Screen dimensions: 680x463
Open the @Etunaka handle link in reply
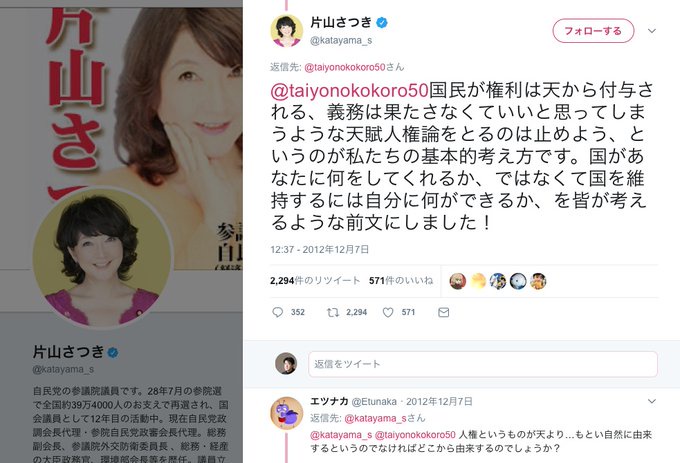pos(374,402)
